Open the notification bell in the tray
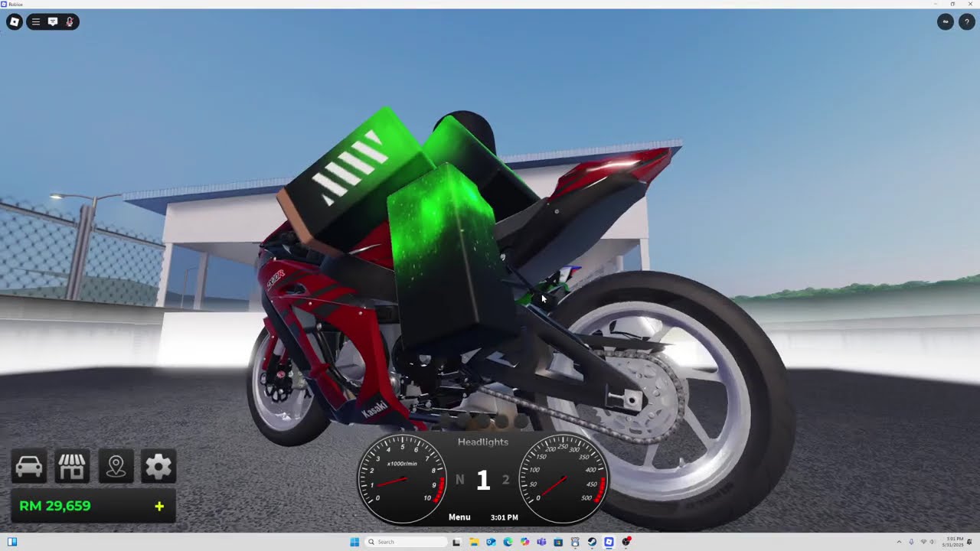Screen dimensions: 980x551 click(969, 542)
